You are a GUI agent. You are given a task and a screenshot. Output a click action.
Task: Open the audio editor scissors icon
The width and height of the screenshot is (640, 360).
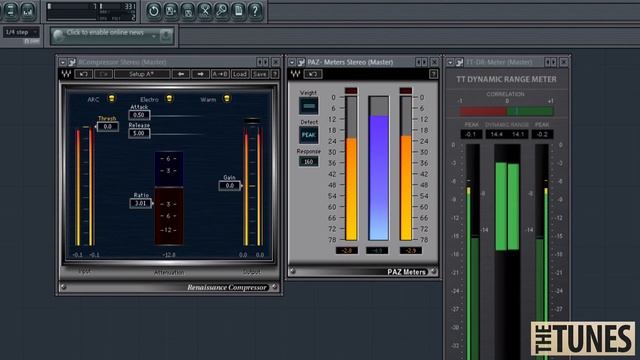point(205,11)
